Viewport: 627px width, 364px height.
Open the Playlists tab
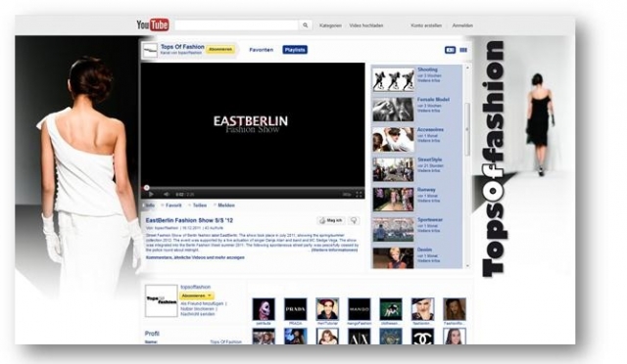tap(295, 50)
